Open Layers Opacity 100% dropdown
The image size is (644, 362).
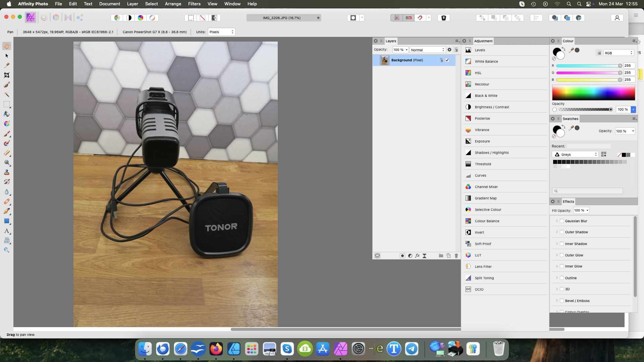tap(400, 50)
